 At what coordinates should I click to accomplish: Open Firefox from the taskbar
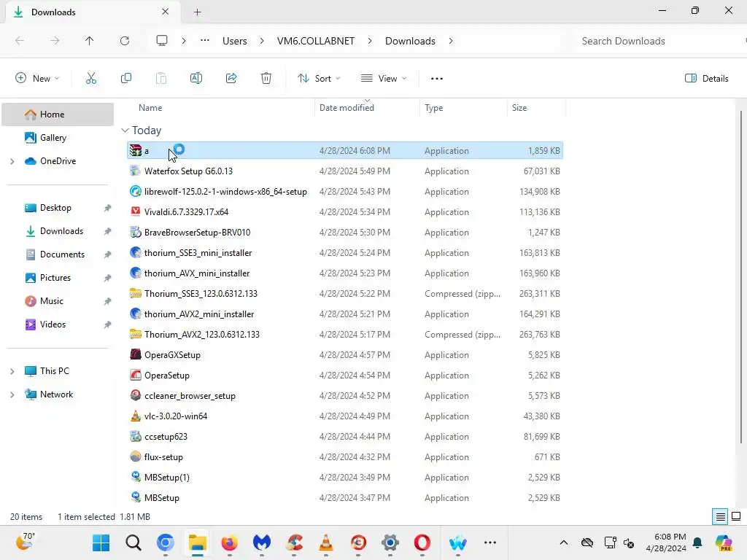[230, 542]
